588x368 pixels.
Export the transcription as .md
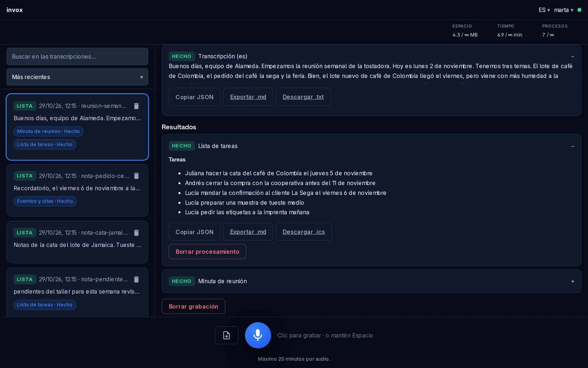248,97
